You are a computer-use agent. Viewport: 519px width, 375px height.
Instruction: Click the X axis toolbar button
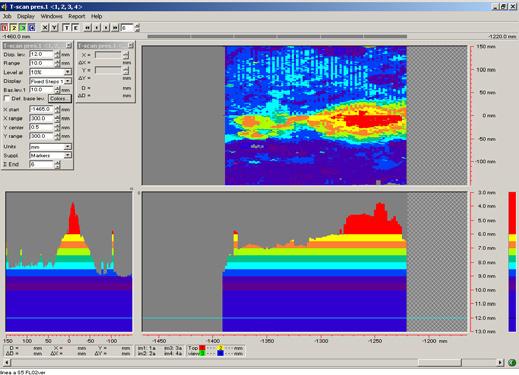tap(45, 28)
